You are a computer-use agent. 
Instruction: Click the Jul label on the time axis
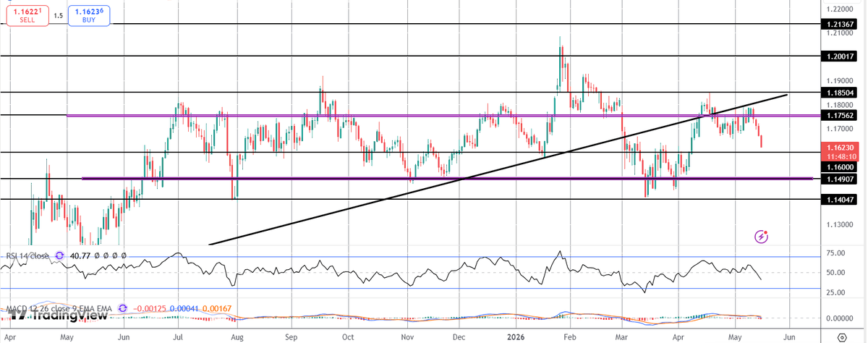click(178, 337)
